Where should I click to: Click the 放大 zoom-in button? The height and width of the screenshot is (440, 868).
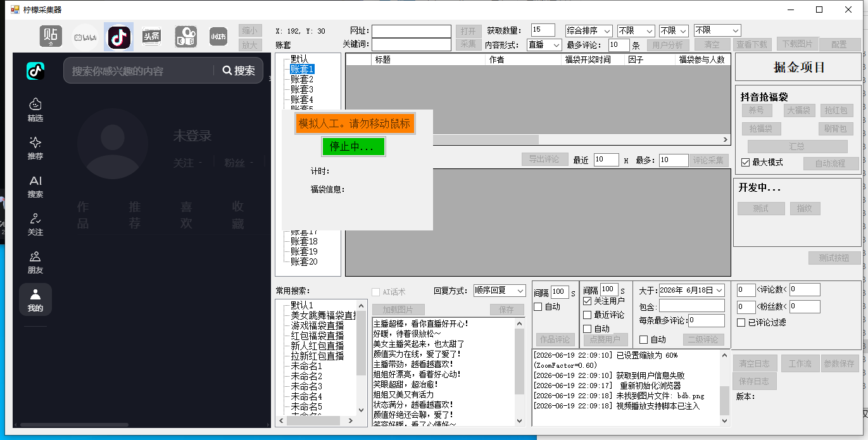tap(249, 45)
